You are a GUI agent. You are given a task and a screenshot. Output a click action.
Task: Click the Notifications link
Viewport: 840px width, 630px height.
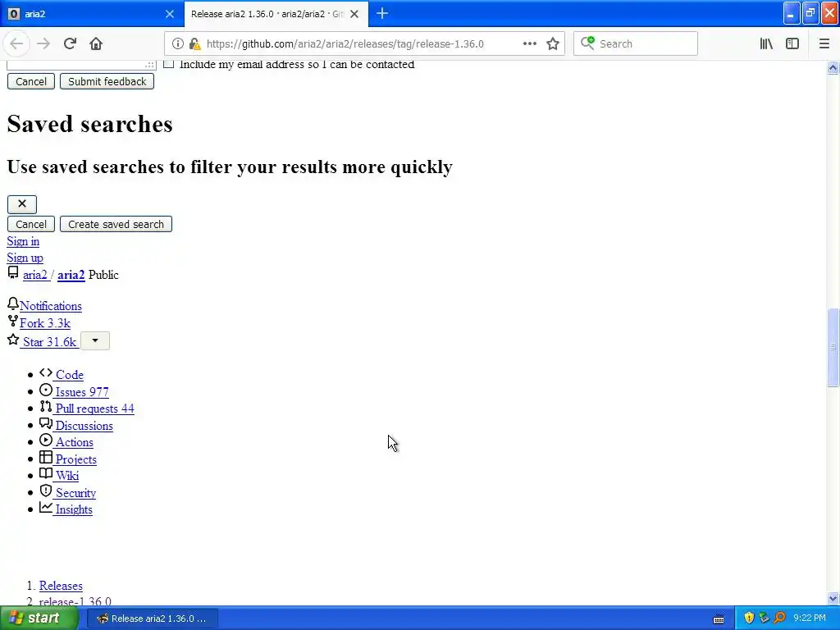51,307
